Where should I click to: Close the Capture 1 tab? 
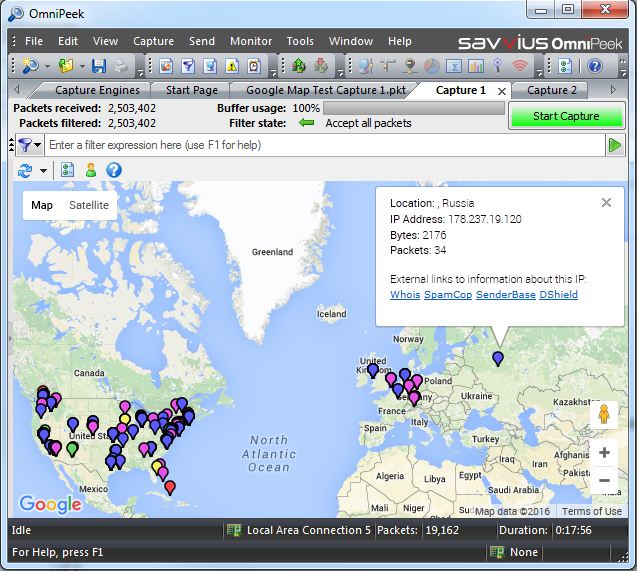[502, 91]
